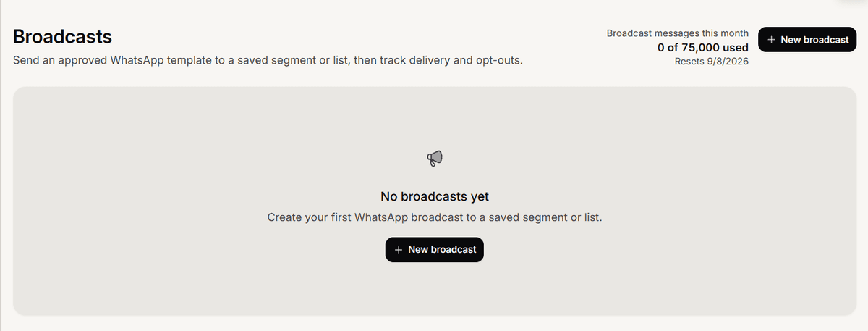This screenshot has height=331, width=868.
Task: Click the '75,000' quota number
Action: [702, 47]
